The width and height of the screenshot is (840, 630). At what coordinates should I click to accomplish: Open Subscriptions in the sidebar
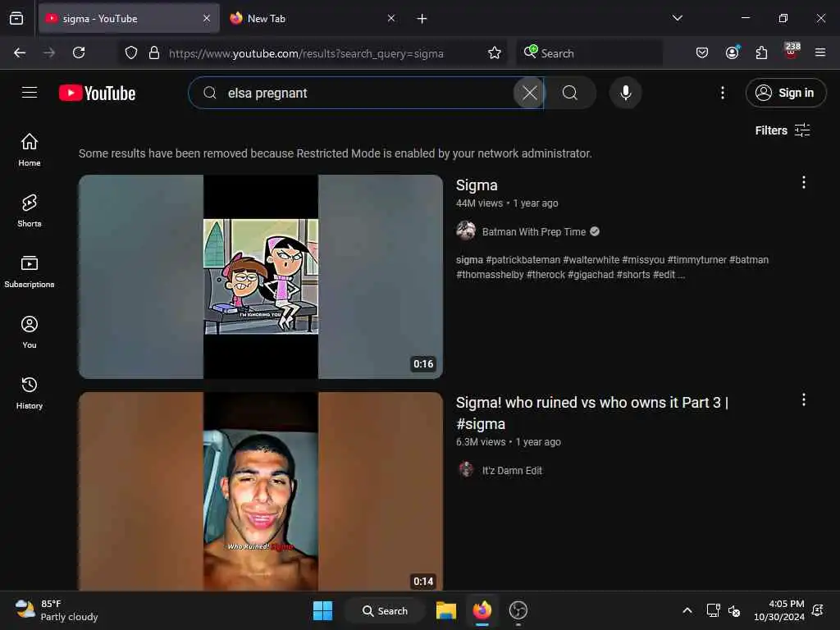(30, 272)
